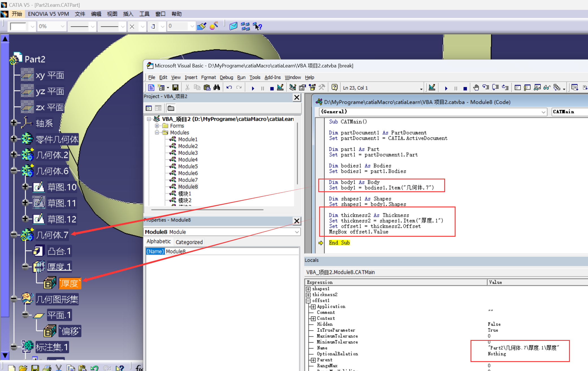Screen dimensions: 588x371
Task: Close the Properties - Module8 panel
Action: click(x=297, y=221)
